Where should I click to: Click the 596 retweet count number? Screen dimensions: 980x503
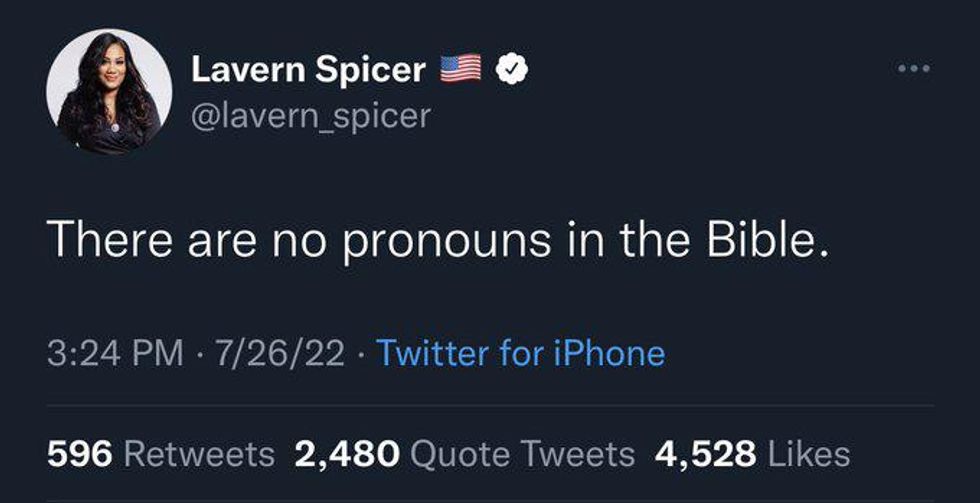[80, 454]
